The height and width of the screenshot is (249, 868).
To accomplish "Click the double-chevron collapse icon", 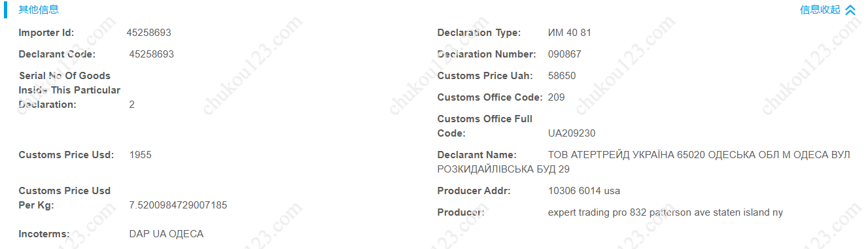I will (850, 10).
